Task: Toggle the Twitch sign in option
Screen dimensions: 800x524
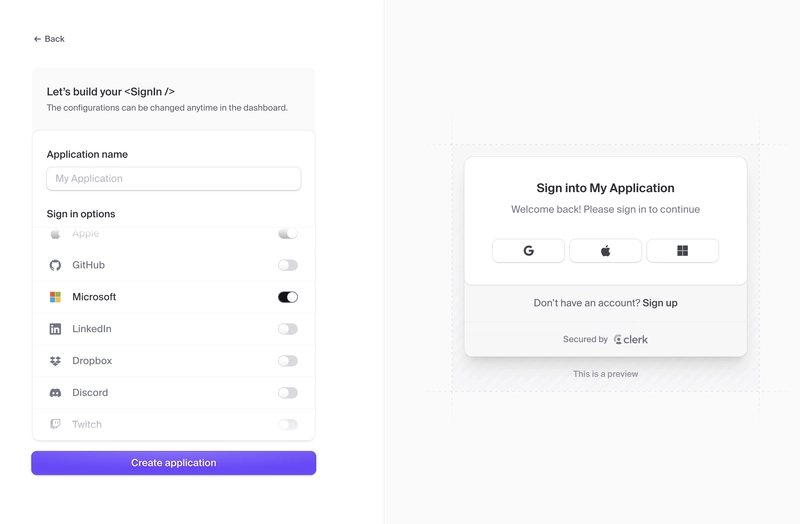Action: coord(288,425)
